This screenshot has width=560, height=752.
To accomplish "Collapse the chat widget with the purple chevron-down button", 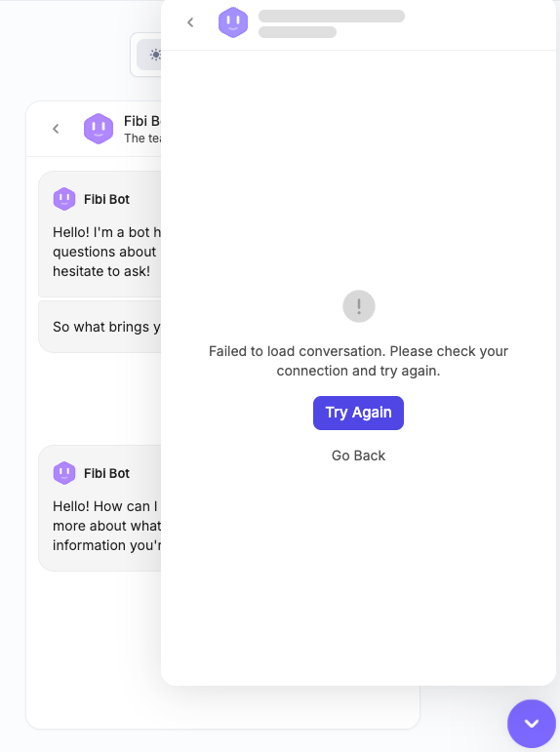I will (532, 723).
